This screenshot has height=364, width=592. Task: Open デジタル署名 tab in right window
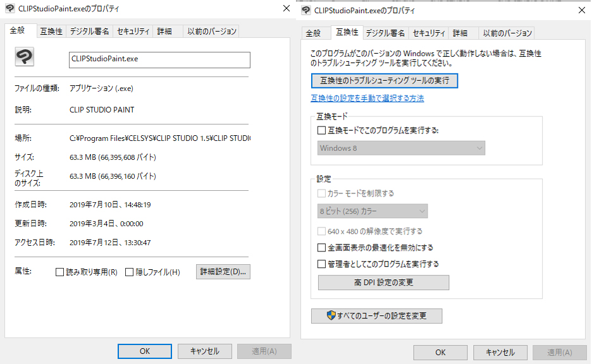point(385,33)
